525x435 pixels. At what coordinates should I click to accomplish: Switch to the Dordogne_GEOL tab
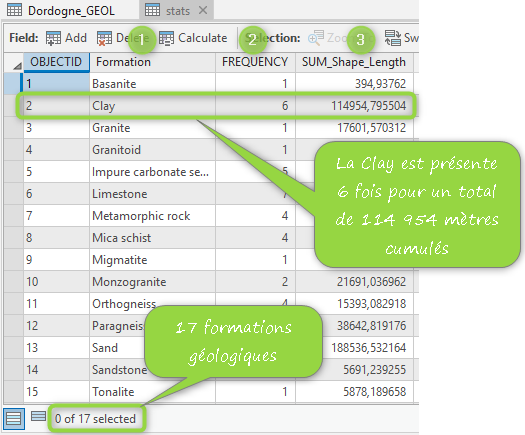tap(61, 10)
